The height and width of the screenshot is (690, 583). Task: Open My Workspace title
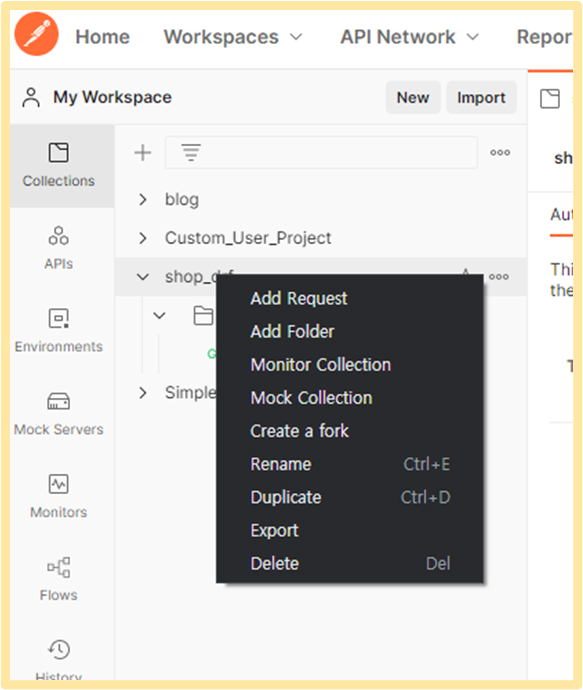click(112, 97)
